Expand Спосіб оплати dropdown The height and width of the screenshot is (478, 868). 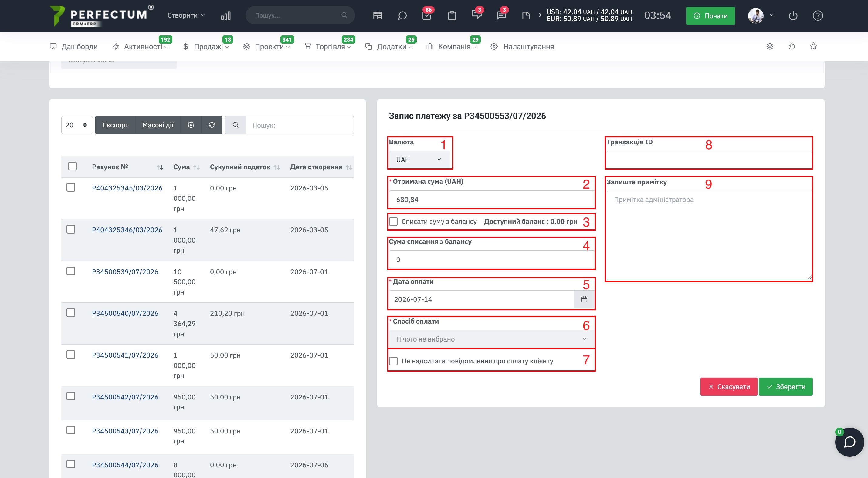(x=491, y=339)
